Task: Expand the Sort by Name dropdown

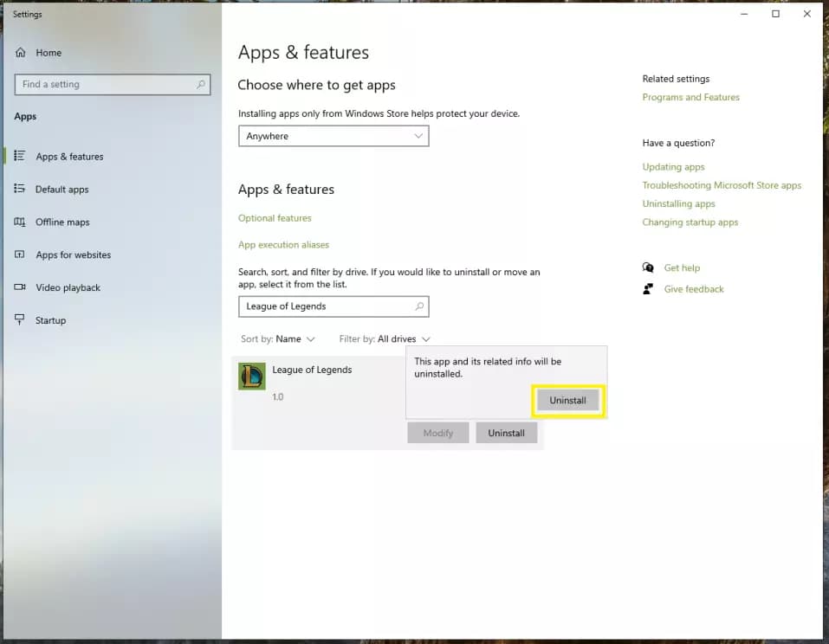Action: click(277, 338)
